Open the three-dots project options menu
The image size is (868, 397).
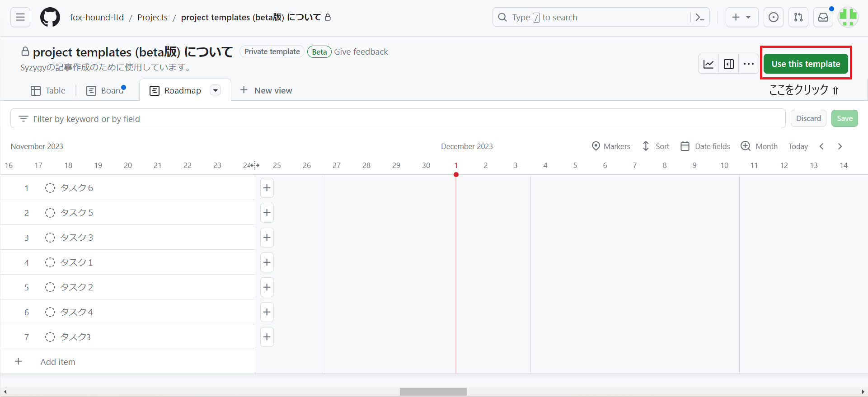(x=749, y=64)
